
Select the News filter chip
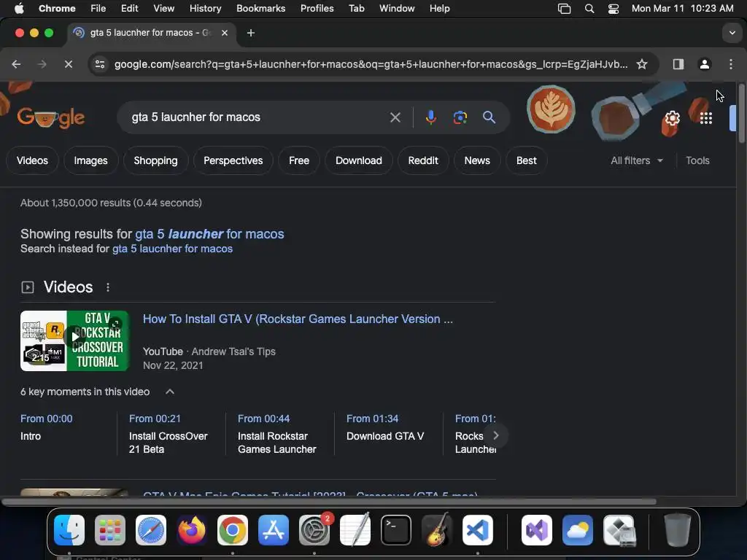click(477, 160)
